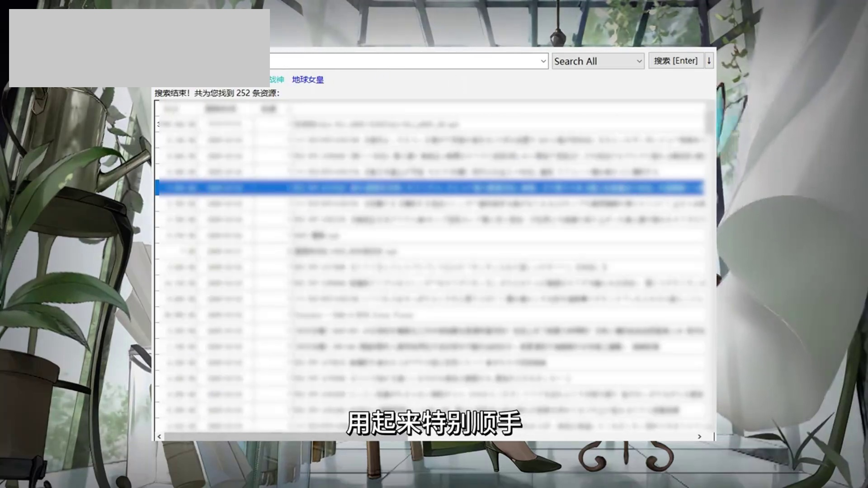
Task: Click the first column header of results
Action: 171,109
